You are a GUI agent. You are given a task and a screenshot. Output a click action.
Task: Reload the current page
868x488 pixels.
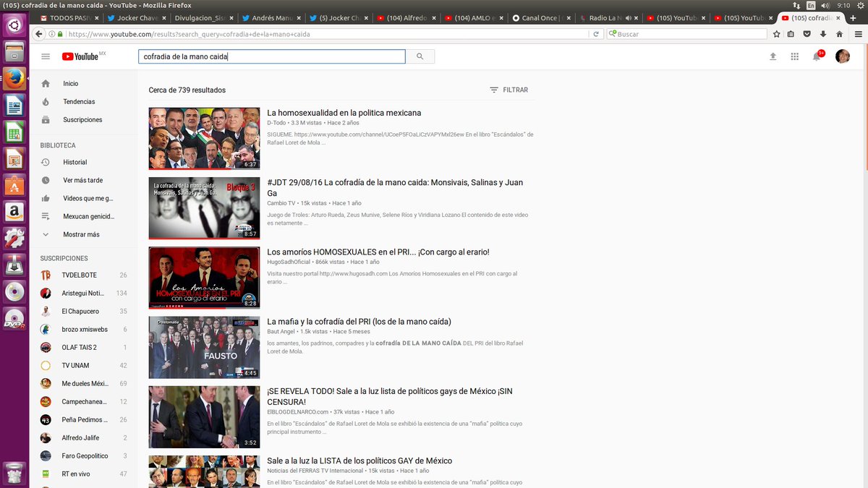[x=595, y=34]
